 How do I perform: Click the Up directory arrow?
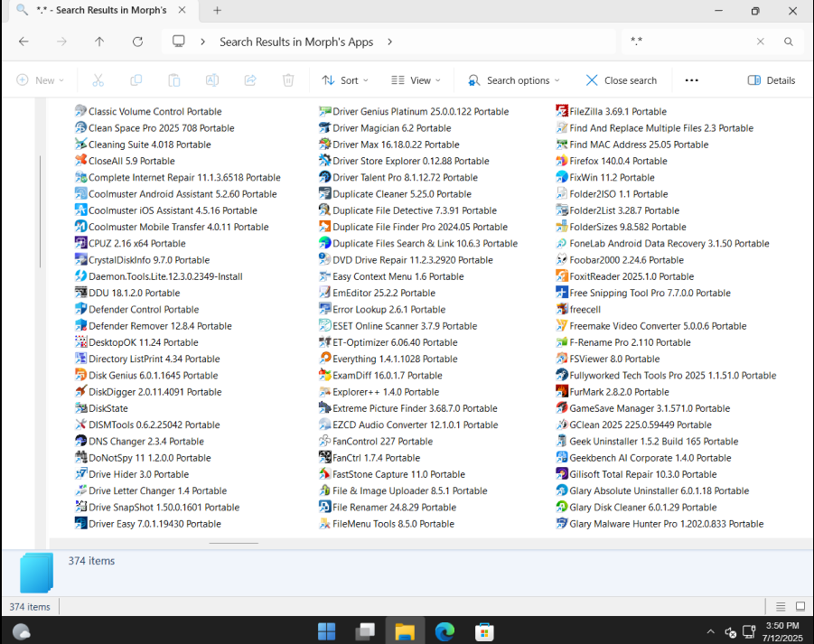[99, 42]
